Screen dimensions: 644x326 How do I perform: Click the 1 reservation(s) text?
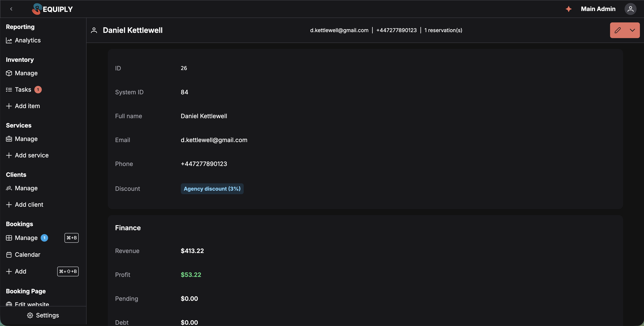pos(443,30)
